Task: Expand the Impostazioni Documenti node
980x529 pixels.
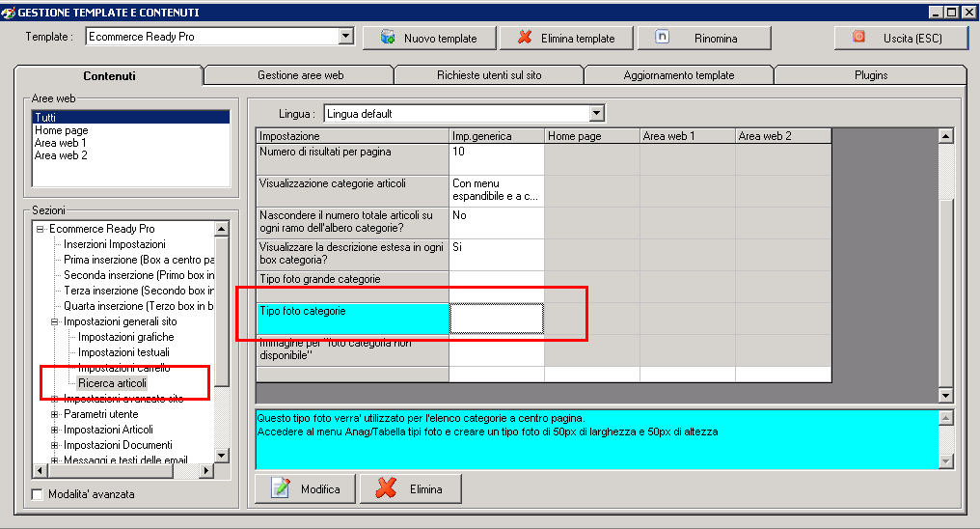Action: pos(54,445)
